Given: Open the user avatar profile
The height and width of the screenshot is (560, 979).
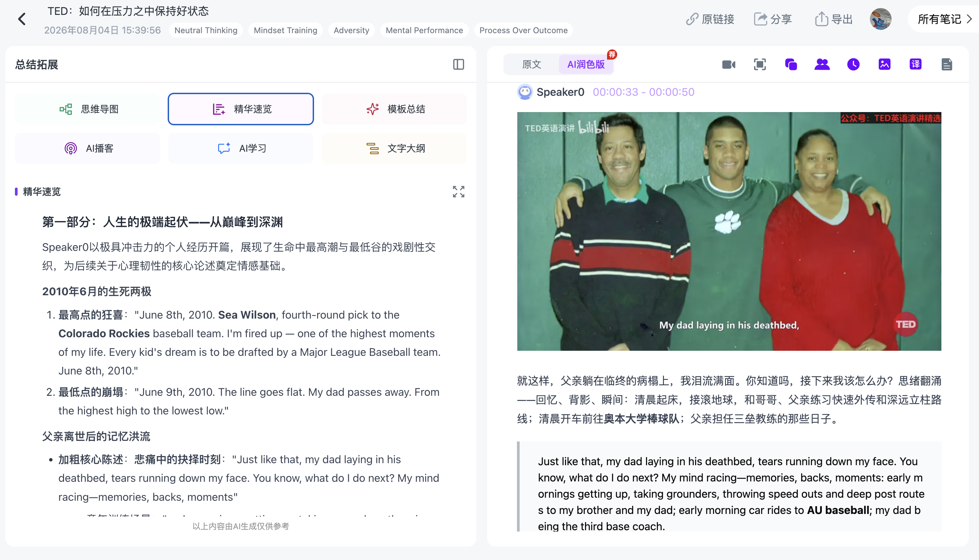Looking at the screenshot, I should click(880, 19).
